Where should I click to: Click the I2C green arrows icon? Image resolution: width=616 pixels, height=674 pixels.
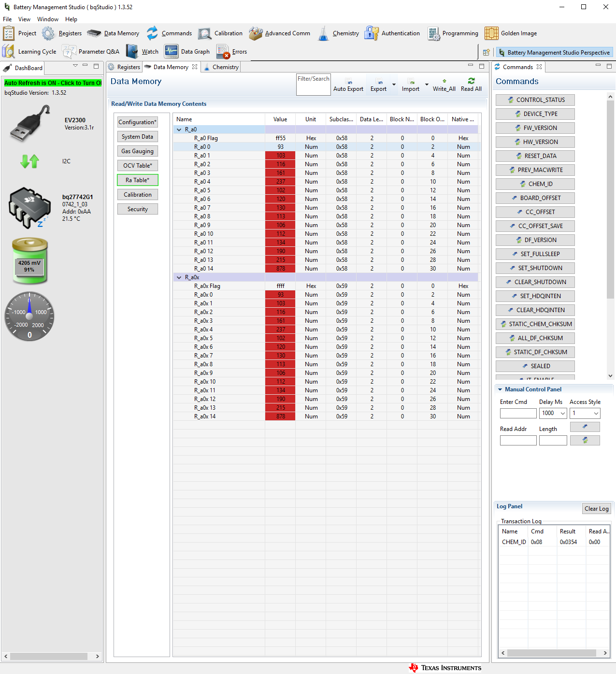tap(29, 161)
